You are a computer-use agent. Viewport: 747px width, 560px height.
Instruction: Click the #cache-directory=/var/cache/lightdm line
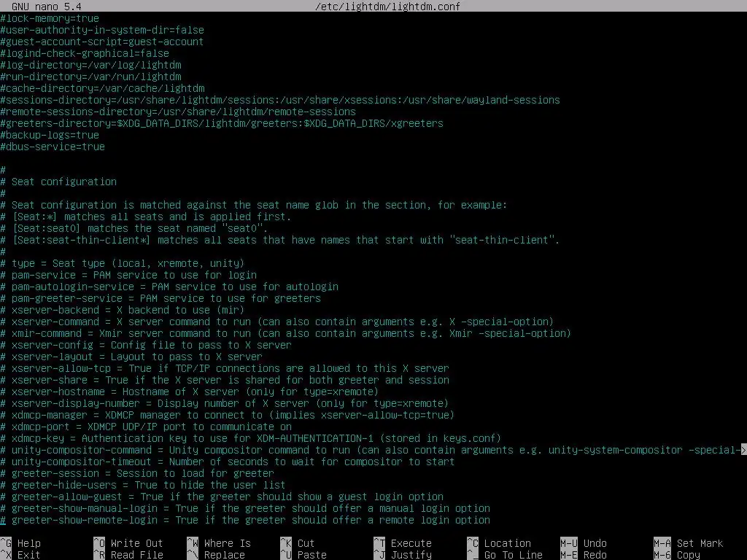(x=102, y=88)
